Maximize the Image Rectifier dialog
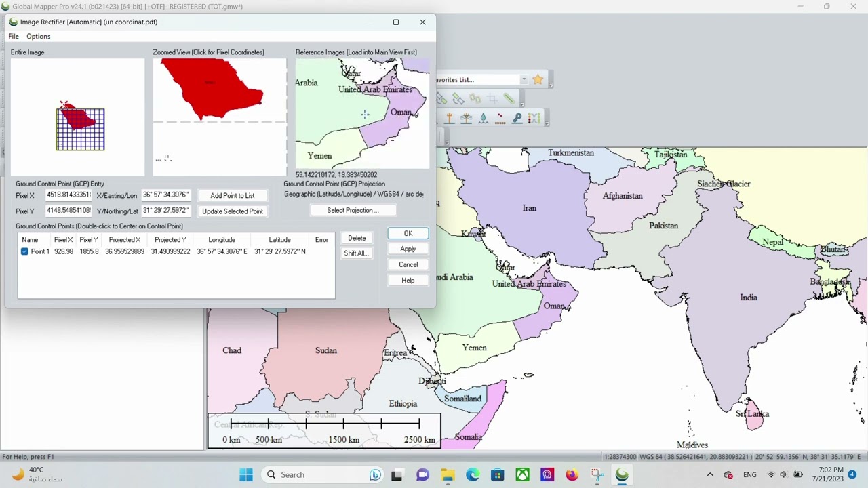The image size is (868, 488). click(x=396, y=22)
